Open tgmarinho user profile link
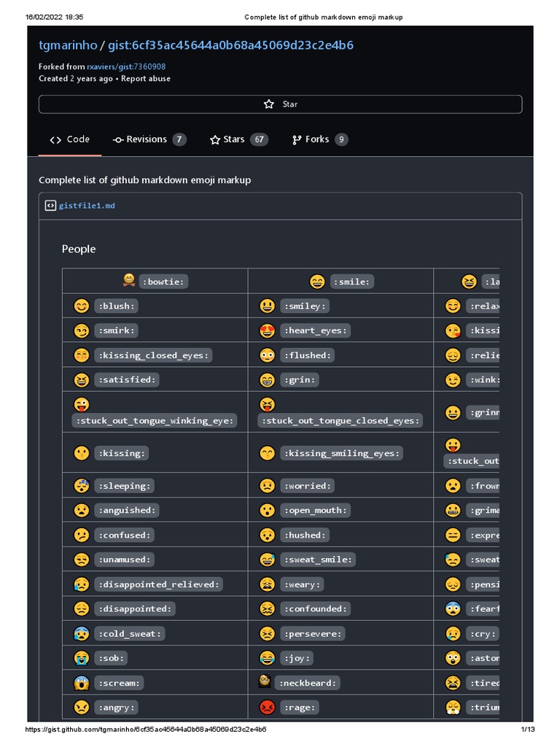Screen dimensions: 560x747 point(67,45)
